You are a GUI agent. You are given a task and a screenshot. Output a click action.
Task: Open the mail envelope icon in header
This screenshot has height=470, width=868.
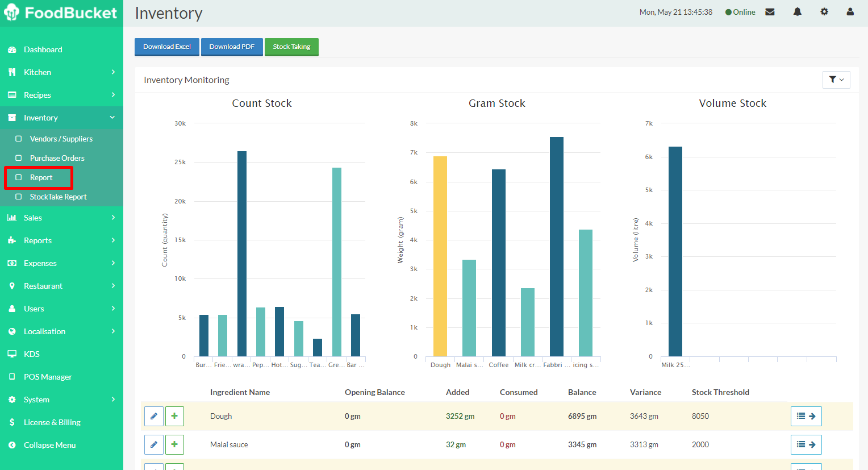click(770, 12)
